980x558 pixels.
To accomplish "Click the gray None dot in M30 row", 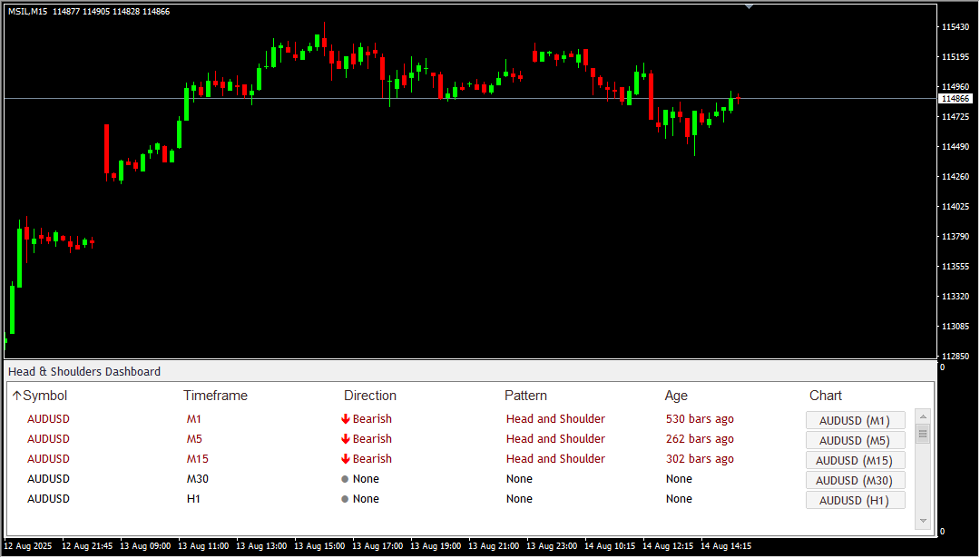I will coord(346,479).
